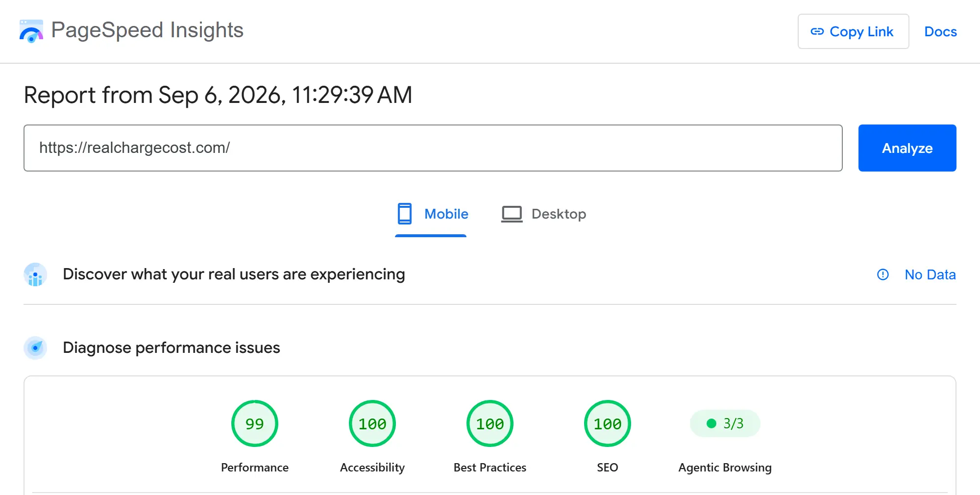
Task: Switch to the Desktop tab
Action: [544, 214]
